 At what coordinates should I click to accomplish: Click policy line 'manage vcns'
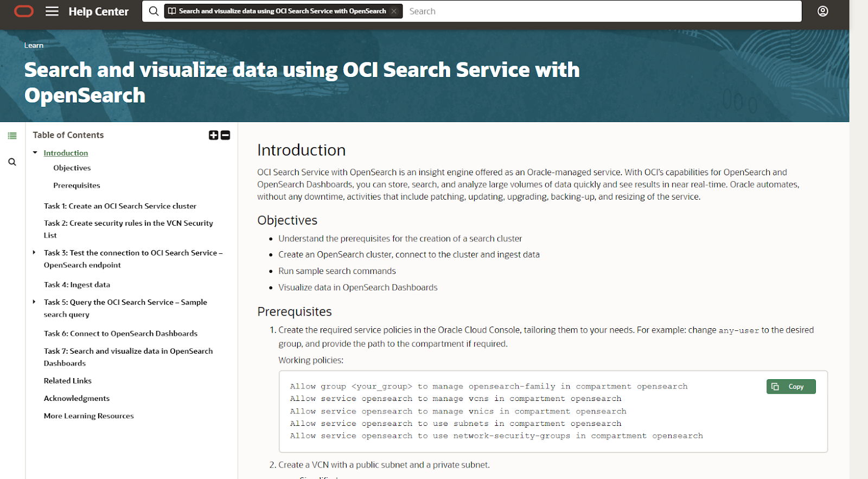click(x=455, y=399)
